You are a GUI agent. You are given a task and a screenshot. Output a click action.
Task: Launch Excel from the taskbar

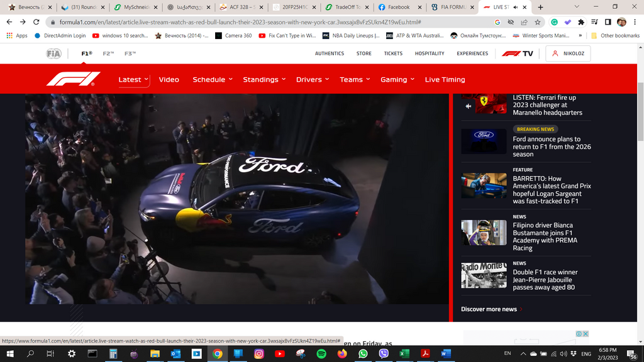(404, 354)
